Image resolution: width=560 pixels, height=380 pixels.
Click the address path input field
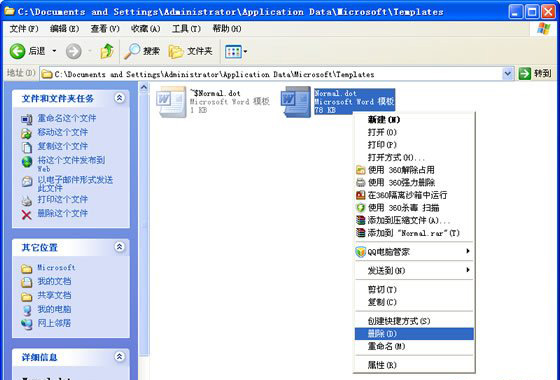coord(271,74)
